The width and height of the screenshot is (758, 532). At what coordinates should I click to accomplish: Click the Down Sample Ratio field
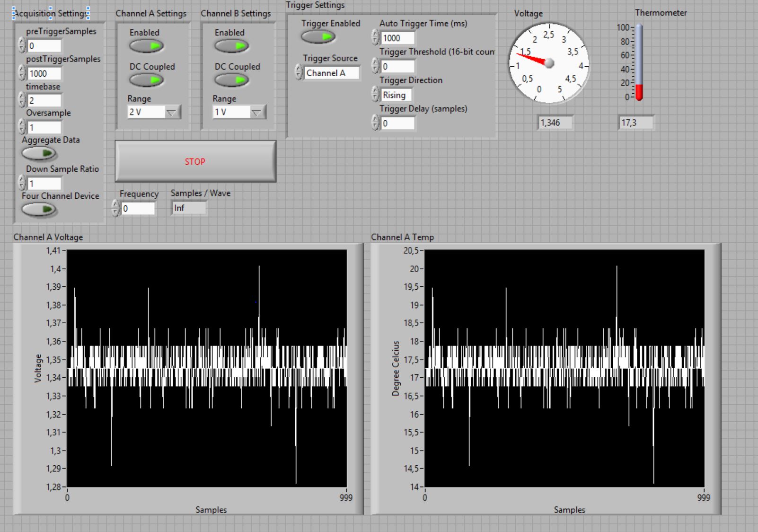point(44,183)
